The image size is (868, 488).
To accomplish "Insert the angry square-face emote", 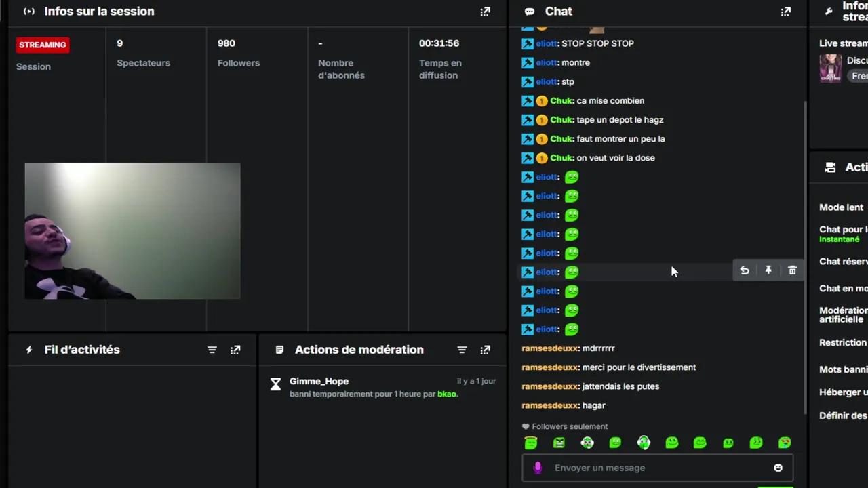I will [559, 443].
